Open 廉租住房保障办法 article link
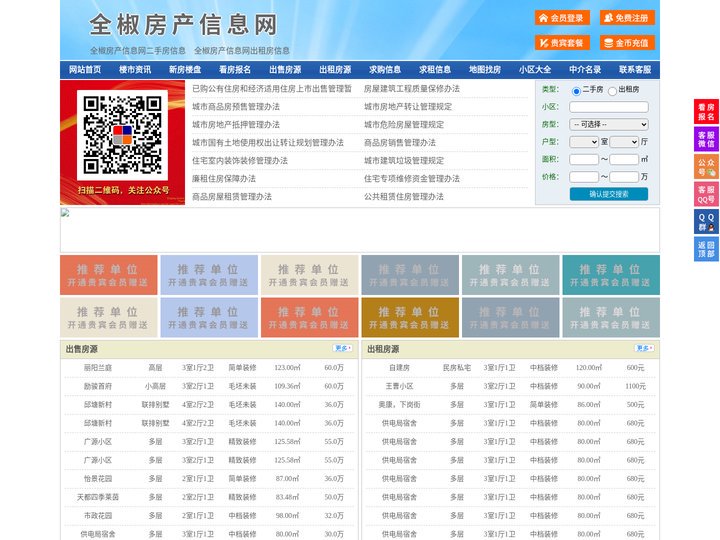720x540 pixels. click(x=224, y=179)
